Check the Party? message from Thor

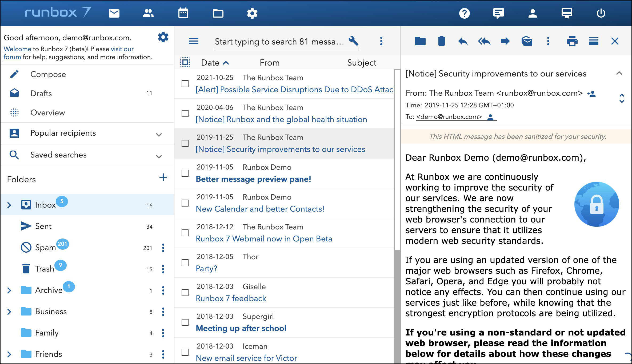click(x=185, y=263)
